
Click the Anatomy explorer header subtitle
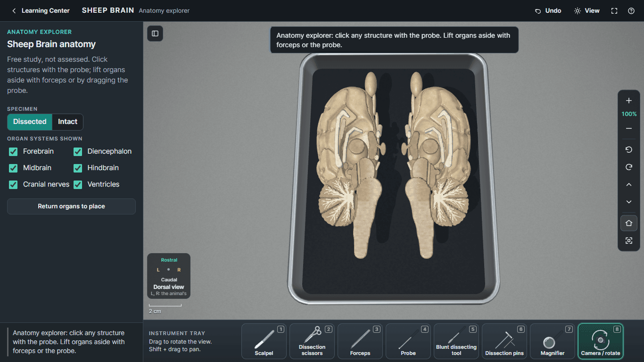pos(164,11)
